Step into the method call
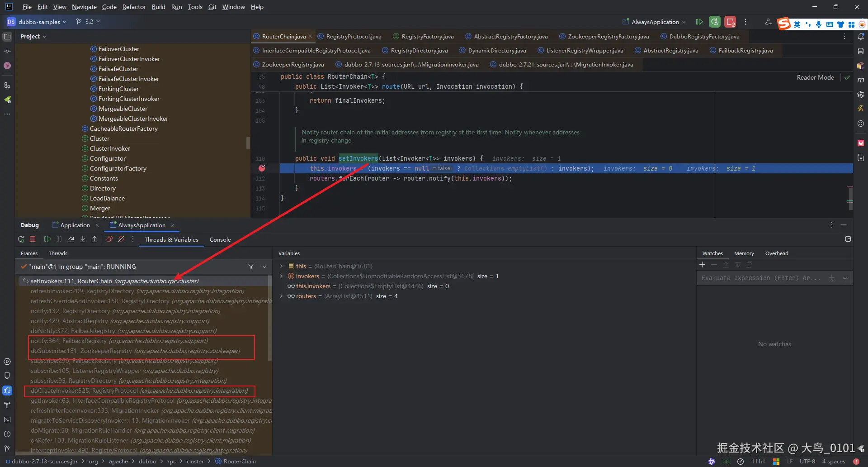Image resolution: width=868 pixels, height=467 pixels. pyautogui.click(x=83, y=239)
